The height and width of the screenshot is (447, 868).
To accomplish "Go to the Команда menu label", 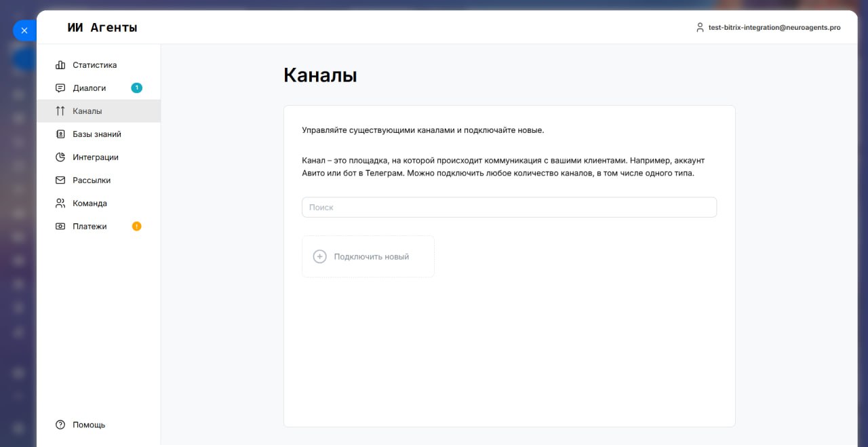I will click(x=90, y=203).
